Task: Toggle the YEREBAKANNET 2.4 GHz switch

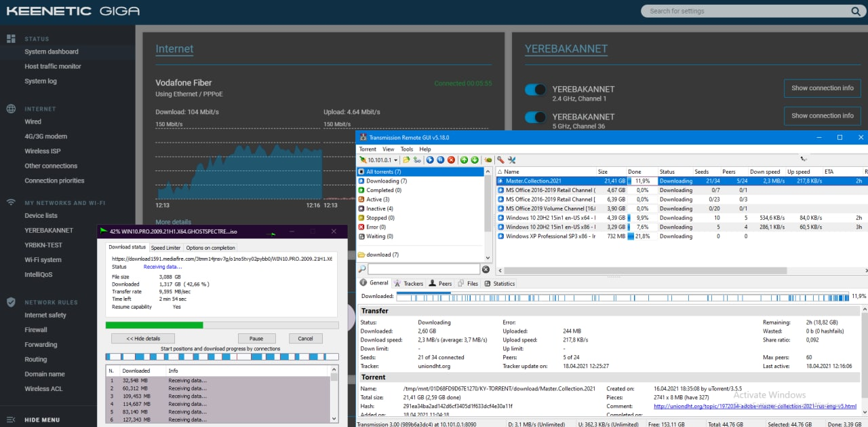Action: (536, 90)
